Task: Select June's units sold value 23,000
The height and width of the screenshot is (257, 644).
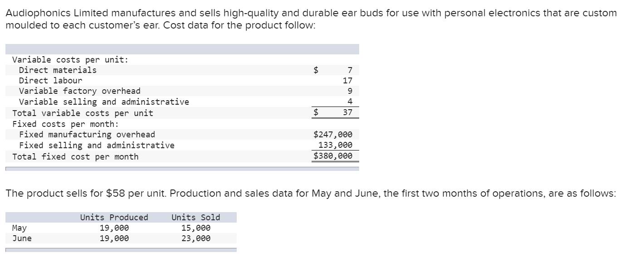Action: click(195, 238)
